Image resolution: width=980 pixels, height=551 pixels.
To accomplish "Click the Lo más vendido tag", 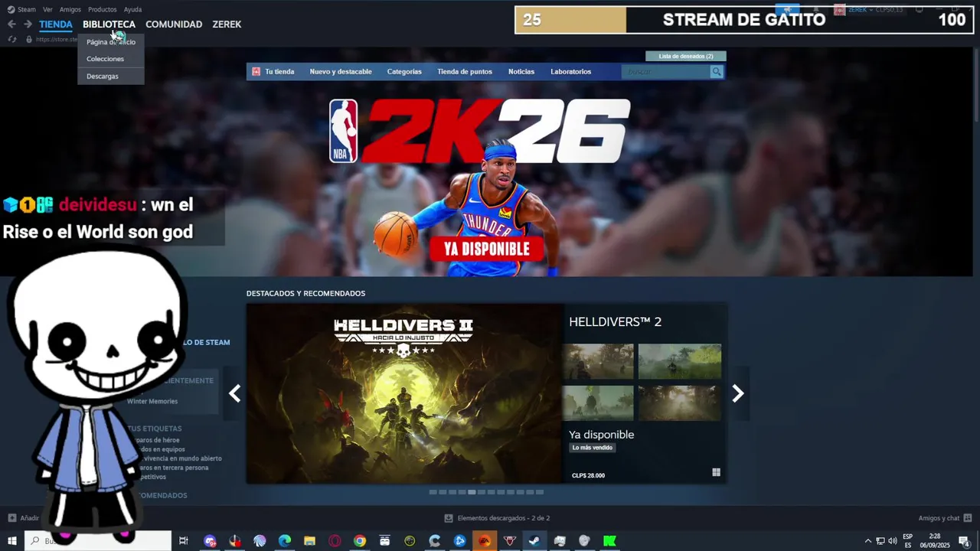I will 593,448.
